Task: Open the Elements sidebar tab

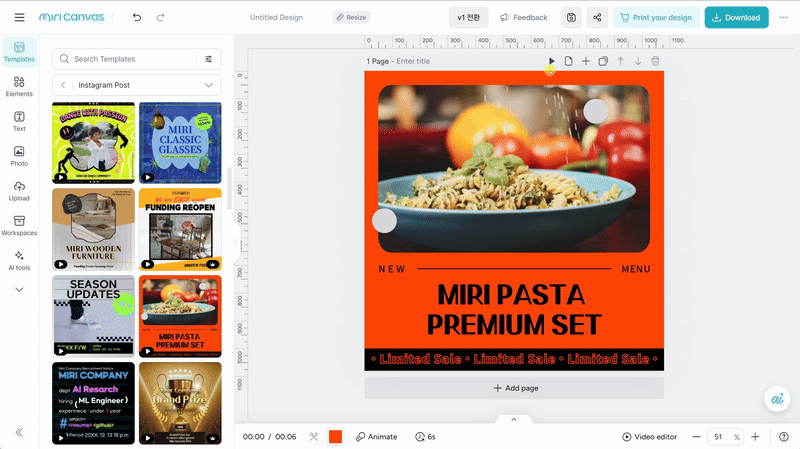Action: [19, 84]
